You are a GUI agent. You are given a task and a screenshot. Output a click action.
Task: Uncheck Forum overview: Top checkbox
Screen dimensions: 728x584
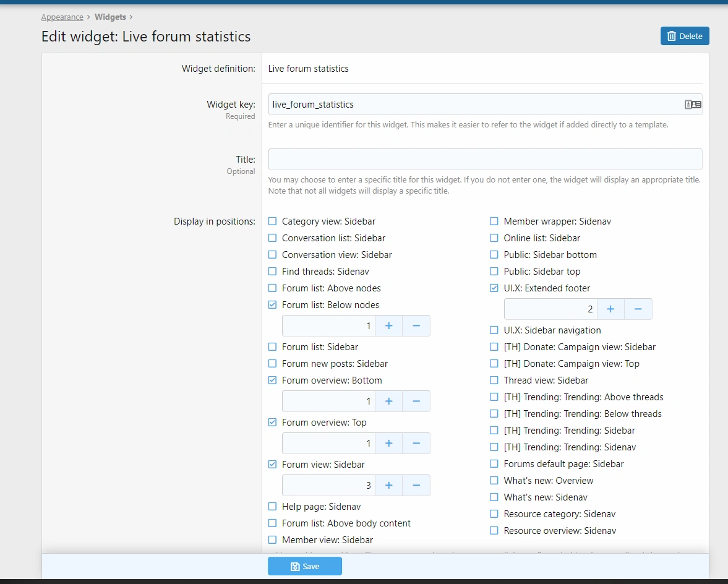[272, 423]
